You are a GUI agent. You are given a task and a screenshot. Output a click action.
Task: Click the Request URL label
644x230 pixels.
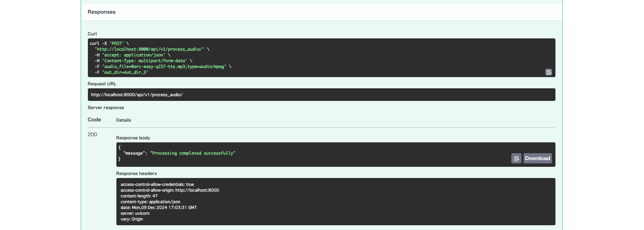pos(102,84)
